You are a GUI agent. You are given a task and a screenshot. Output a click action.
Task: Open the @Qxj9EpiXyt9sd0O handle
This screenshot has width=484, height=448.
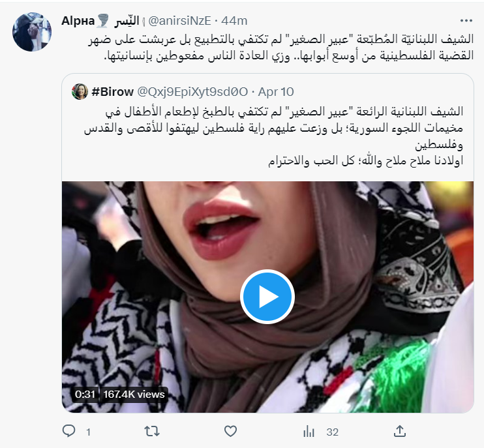(x=192, y=92)
